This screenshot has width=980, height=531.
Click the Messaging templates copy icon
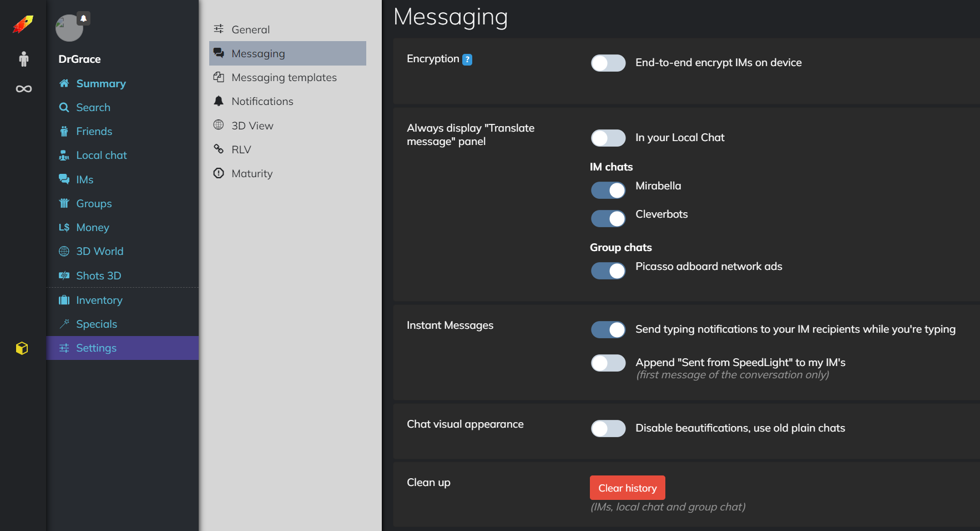(219, 77)
